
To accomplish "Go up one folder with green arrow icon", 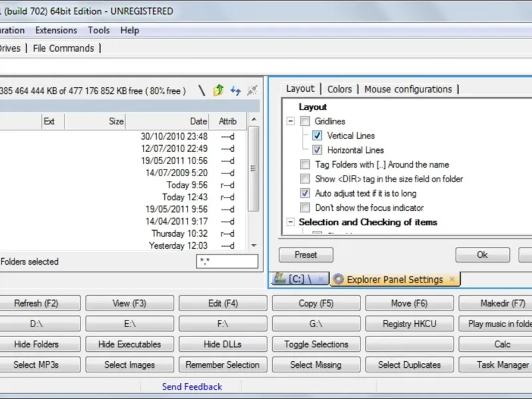I will 219,90.
